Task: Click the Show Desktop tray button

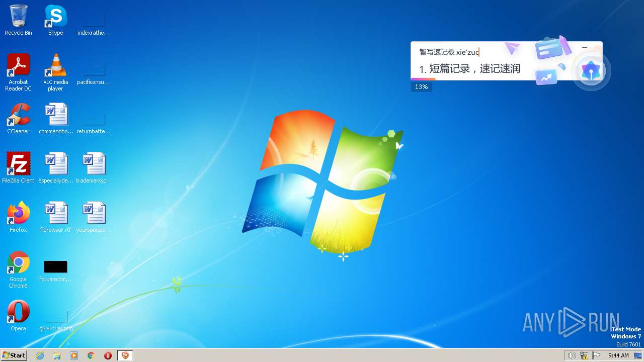Action: [x=638, y=355]
